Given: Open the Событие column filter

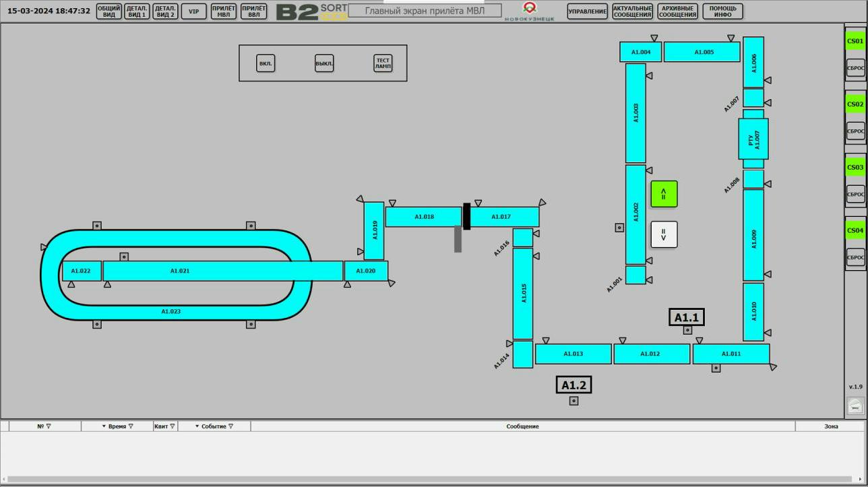Looking at the screenshot, I should pyautogui.click(x=230, y=426).
